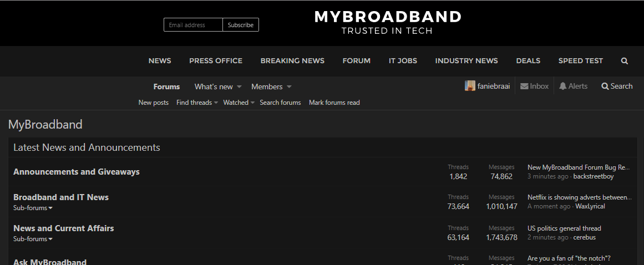Click thread count 1,842
The height and width of the screenshot is (265, 644).
458,176
